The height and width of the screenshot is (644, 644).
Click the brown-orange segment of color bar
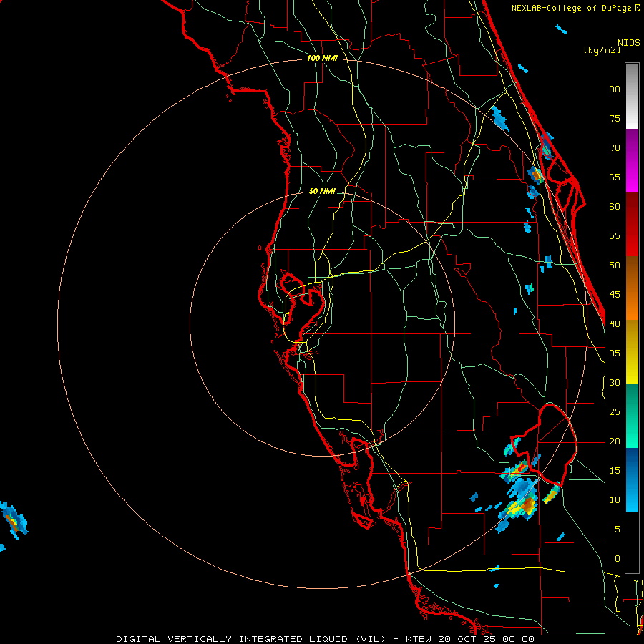click(632, 288)
